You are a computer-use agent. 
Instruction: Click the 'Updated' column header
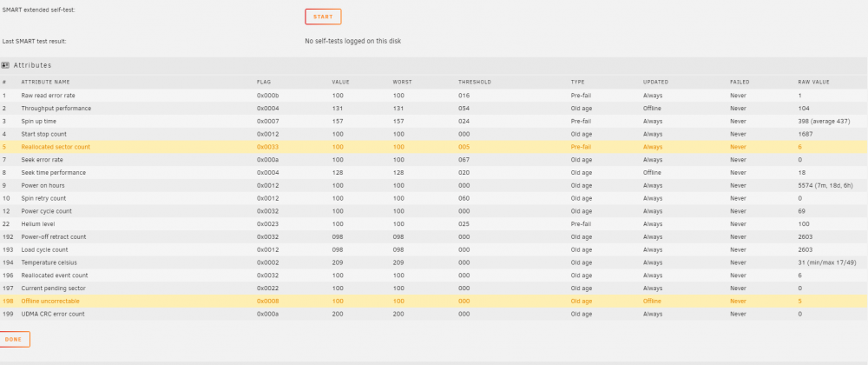coord(655,82)
